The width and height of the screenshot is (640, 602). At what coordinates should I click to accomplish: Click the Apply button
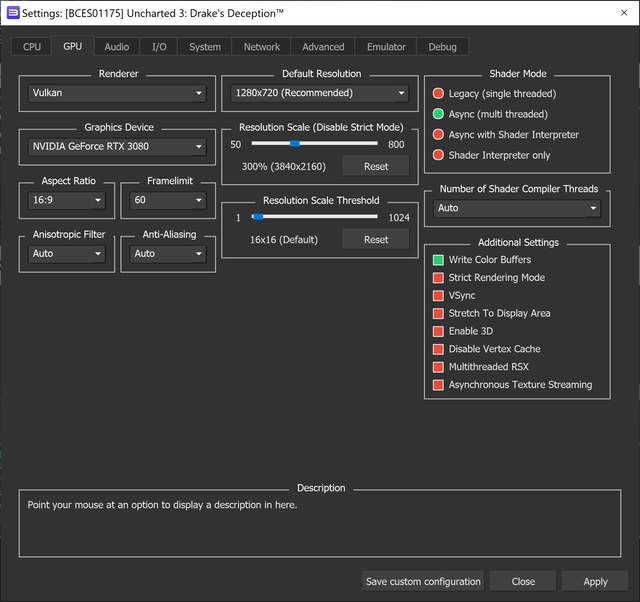595,581
